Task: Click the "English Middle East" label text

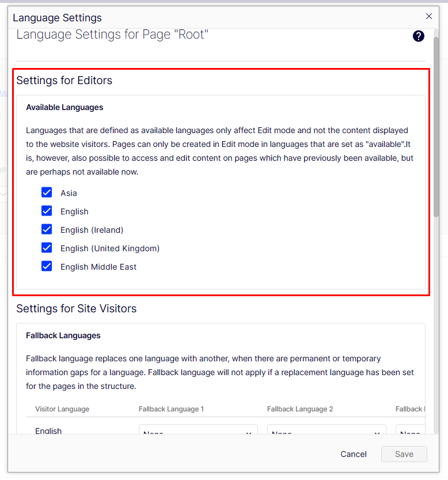Action: pyautogui.click(x=98, y=267)
